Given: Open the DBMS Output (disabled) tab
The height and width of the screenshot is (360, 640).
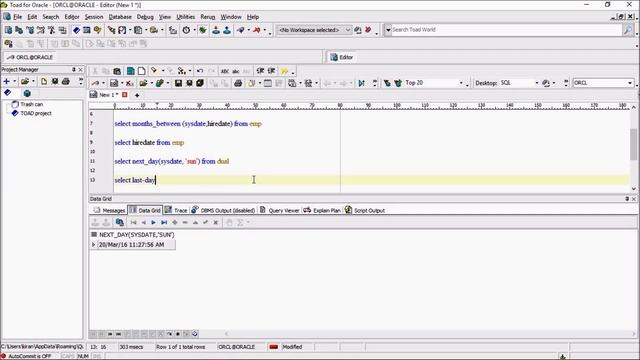Looking at the screenshot, I should 223,210.
